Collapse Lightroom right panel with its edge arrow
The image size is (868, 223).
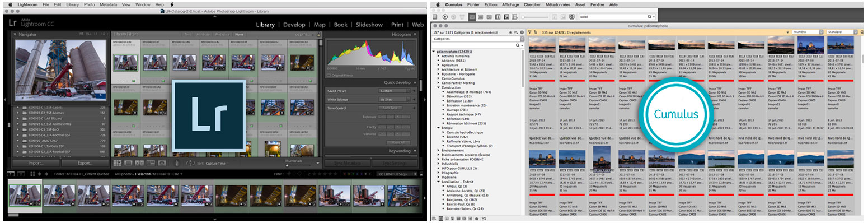[425, 100]
